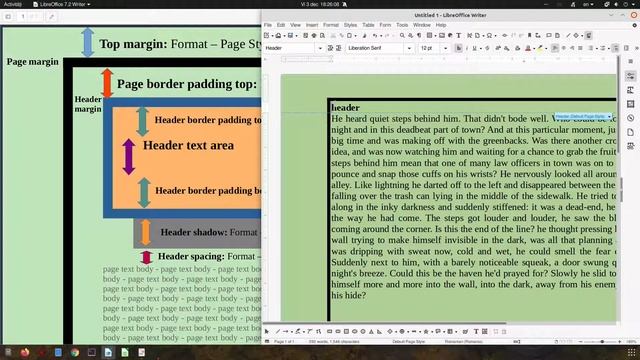Toggle Justified paragraph alignment button
Screen dimensions: 640x360
580,48
